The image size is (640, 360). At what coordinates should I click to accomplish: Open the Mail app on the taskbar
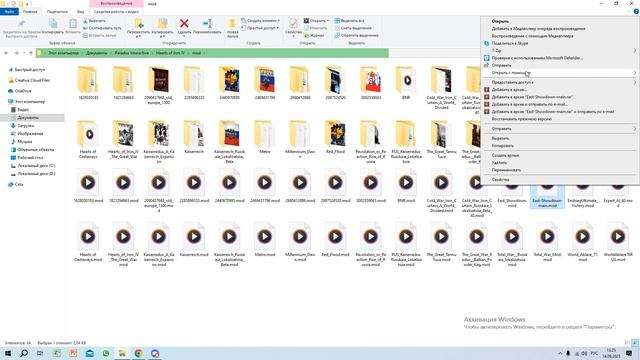tap(89, 353)
